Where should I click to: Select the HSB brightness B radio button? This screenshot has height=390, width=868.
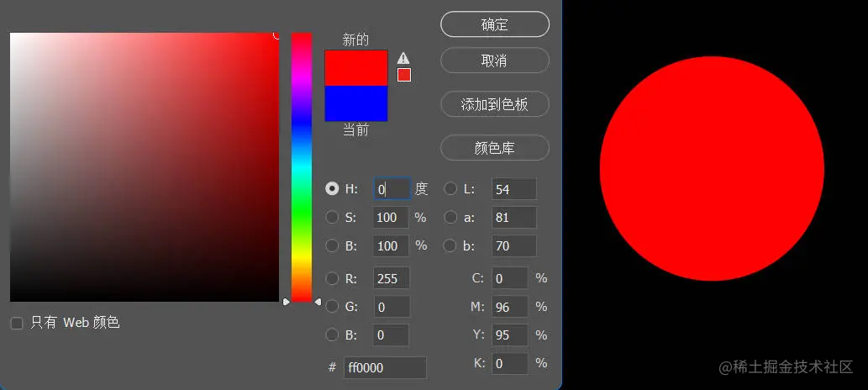332,245
